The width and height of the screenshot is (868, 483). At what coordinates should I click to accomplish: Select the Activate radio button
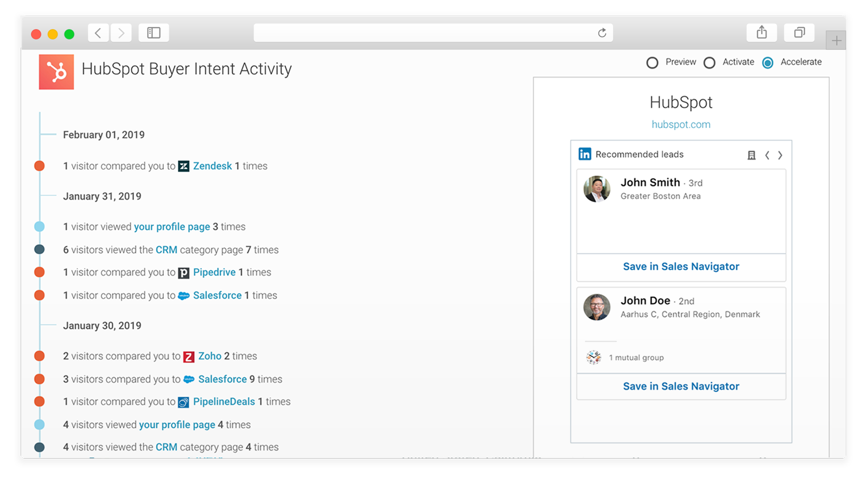click(x=709, y=63)
